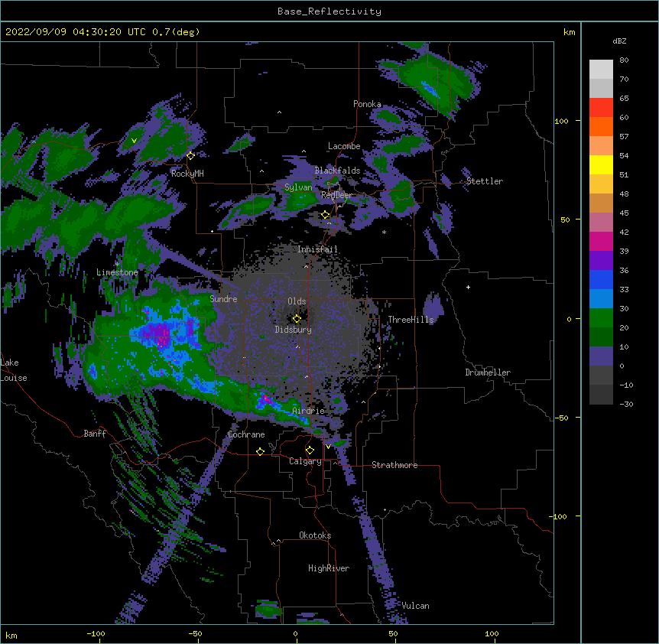Viewport: 659px width, 644px height.
Task: Click the Olds label
Action: pos(297,301)
